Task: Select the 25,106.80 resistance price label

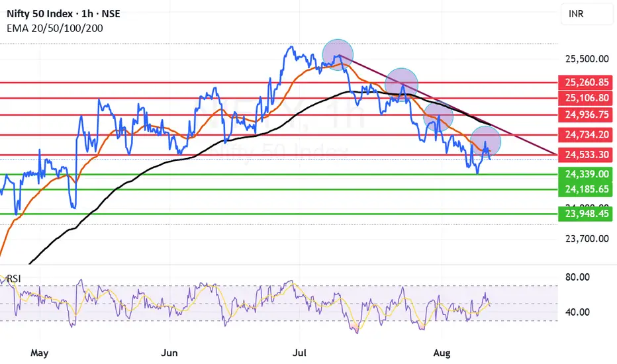Action: tap(585, 97)
